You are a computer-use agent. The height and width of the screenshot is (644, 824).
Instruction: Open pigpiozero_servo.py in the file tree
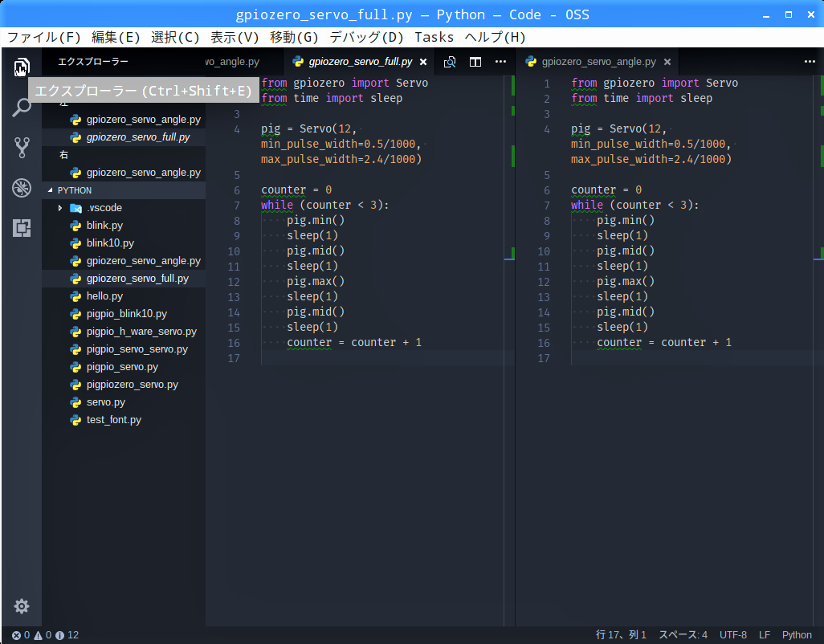pyautogui.click(x=124, y=385)
